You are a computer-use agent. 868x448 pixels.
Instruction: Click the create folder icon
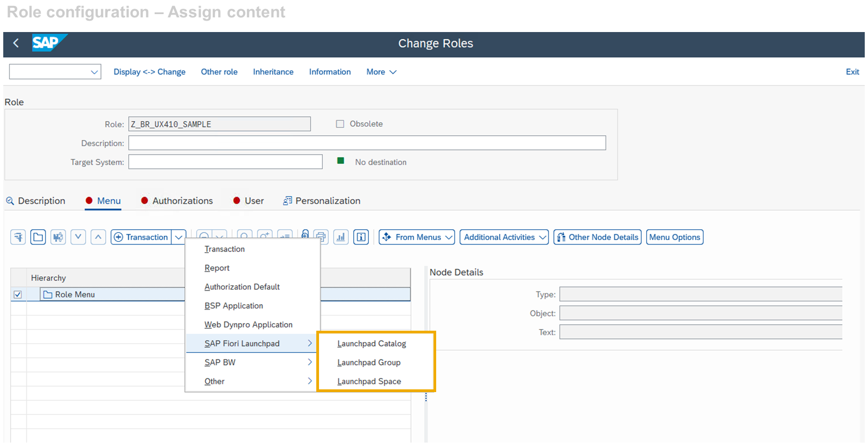click(x=38, y=237)
